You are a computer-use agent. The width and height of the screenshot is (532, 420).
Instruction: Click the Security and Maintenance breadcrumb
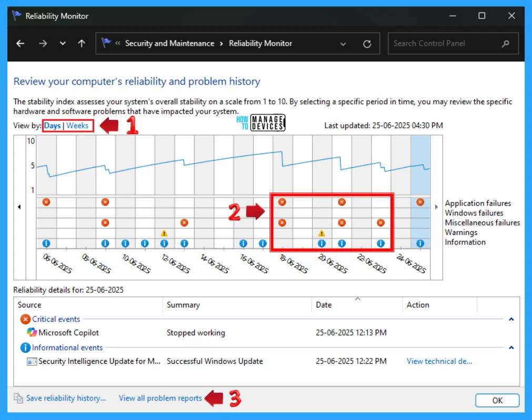tap(169, 44)
